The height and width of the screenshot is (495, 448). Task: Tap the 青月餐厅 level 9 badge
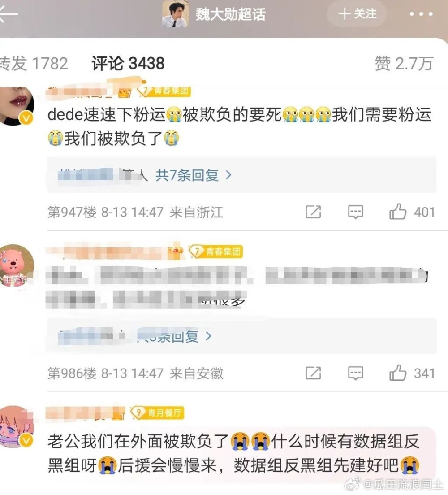coord(157,412)
